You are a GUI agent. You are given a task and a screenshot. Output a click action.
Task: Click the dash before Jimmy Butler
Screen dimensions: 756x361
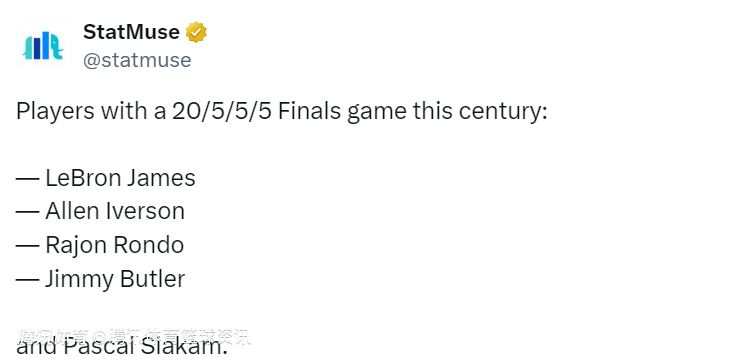coord(27,280)
